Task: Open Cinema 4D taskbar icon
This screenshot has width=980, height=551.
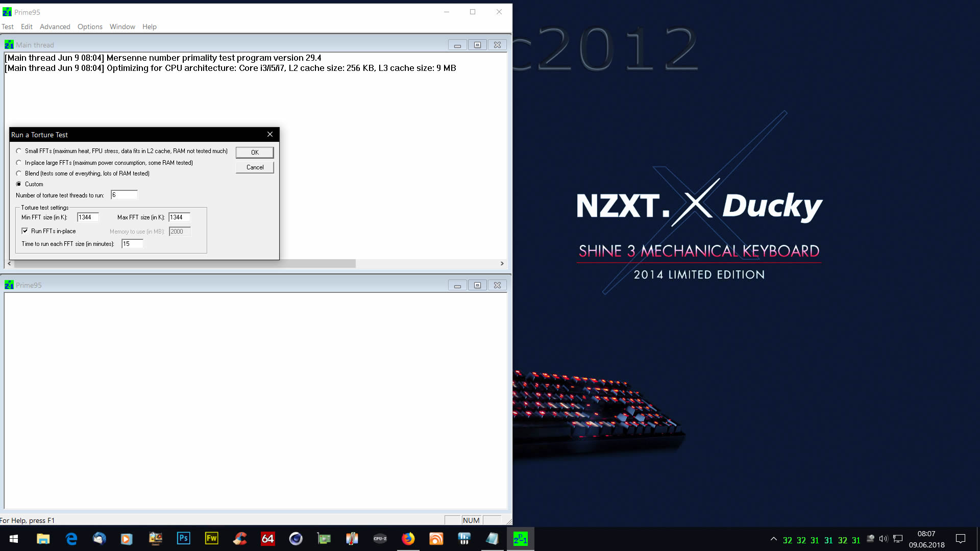Action: (x=296, y=539)
